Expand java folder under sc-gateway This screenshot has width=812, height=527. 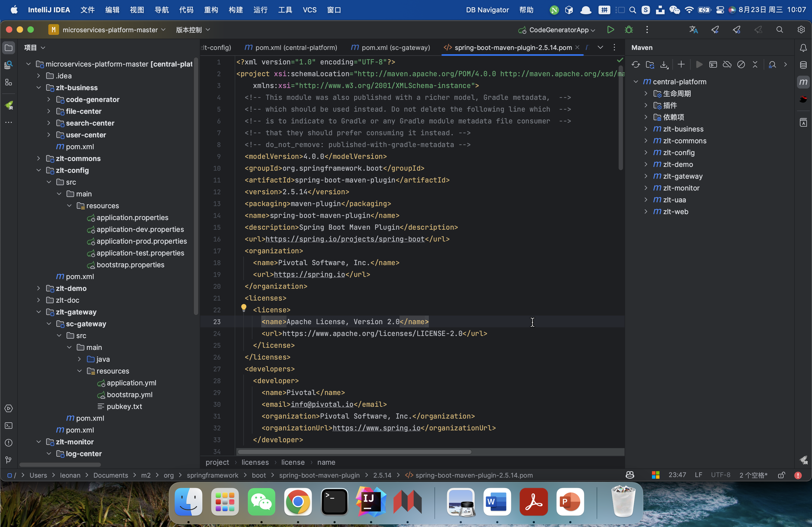pos(79,359)
